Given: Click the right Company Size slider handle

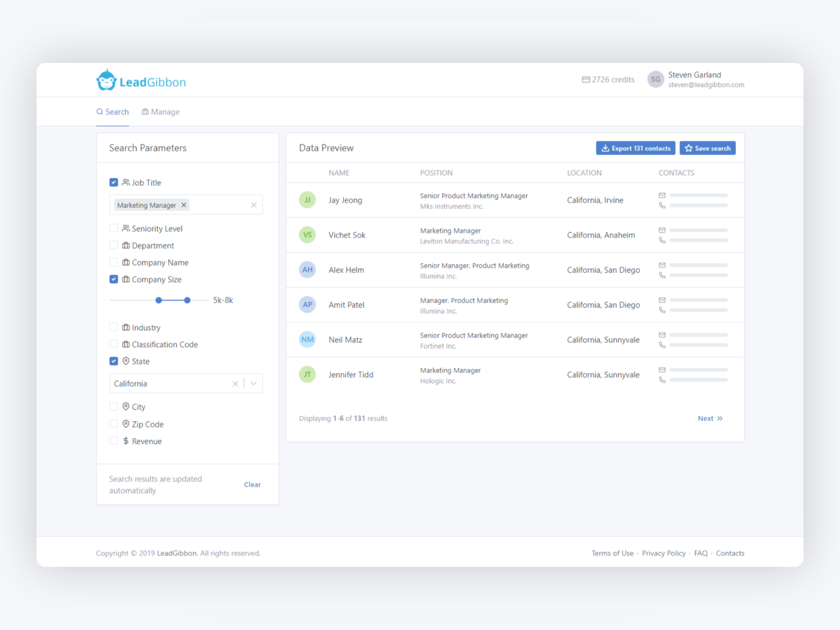Looking at the screenshot, I should click(x=187, y=300).
